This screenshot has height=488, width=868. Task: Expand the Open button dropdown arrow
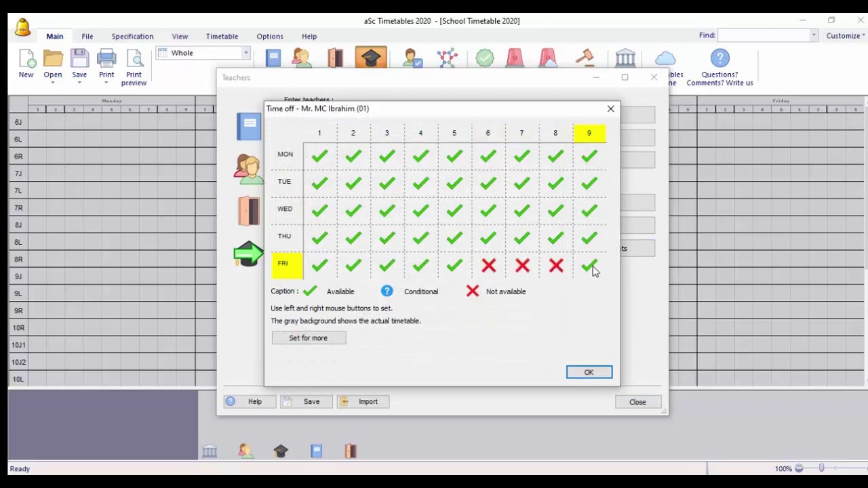click(x=53, y=83)
